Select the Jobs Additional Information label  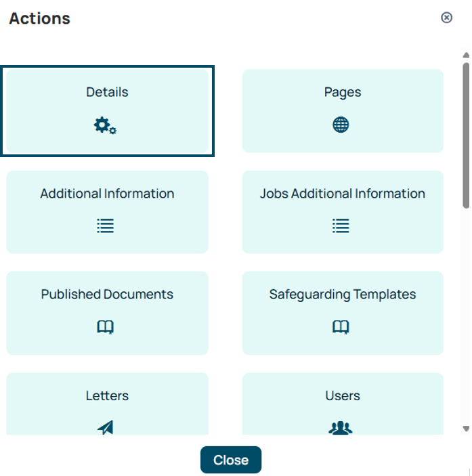tap(343, 194)
